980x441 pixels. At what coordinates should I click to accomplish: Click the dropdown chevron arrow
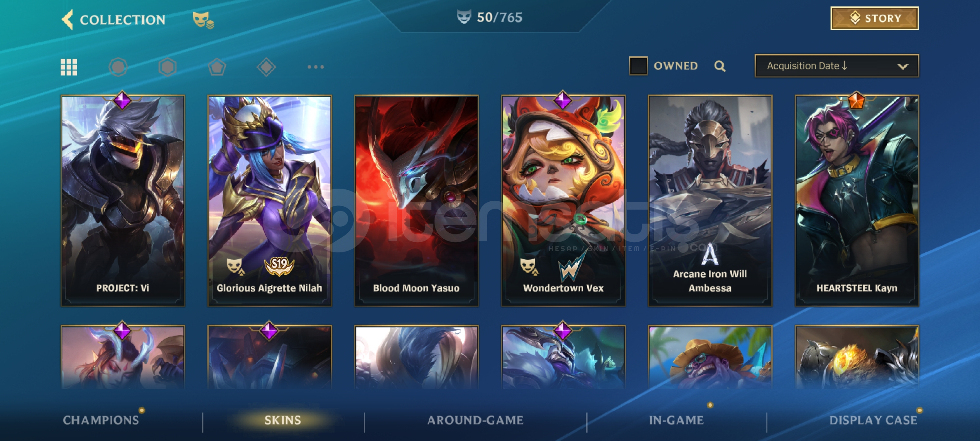coord(903,67)
